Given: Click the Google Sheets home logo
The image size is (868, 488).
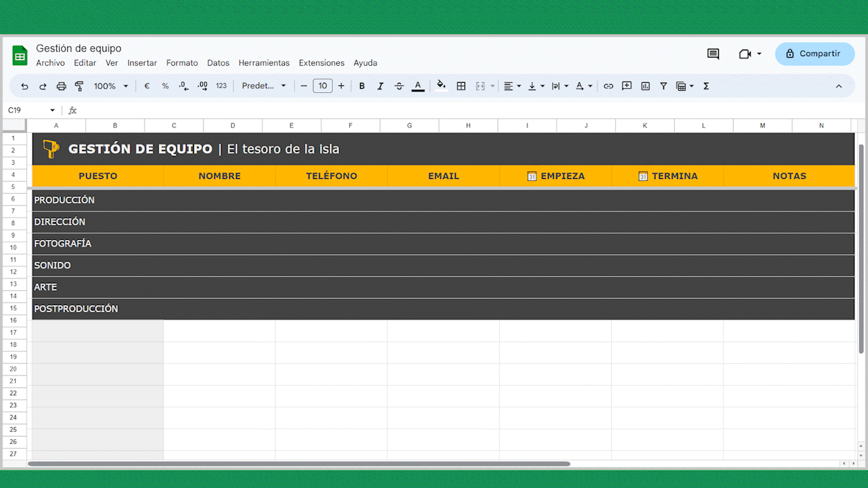Looking at the screenshot, I should [x=20, y=55].
